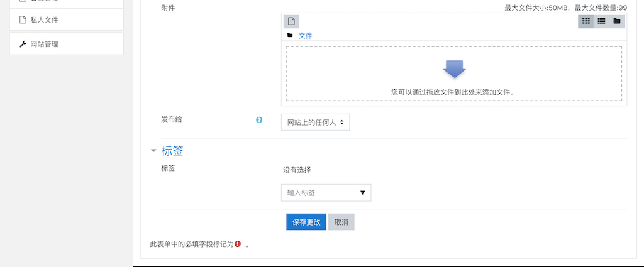Switch to folder tree view

point(617,21)
